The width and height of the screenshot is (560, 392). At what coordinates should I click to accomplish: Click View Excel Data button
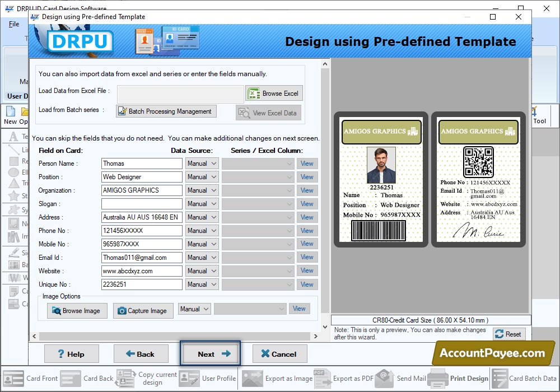(x=268, y=113)
